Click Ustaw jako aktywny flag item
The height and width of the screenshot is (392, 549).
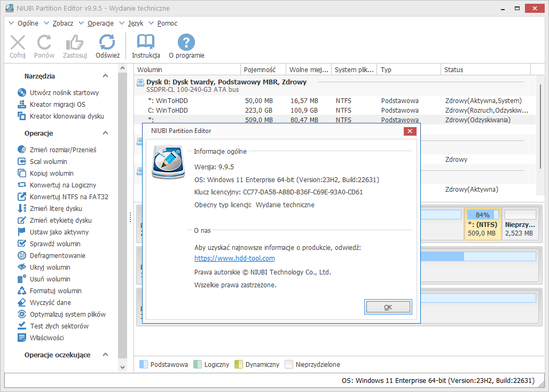[53, 232]
